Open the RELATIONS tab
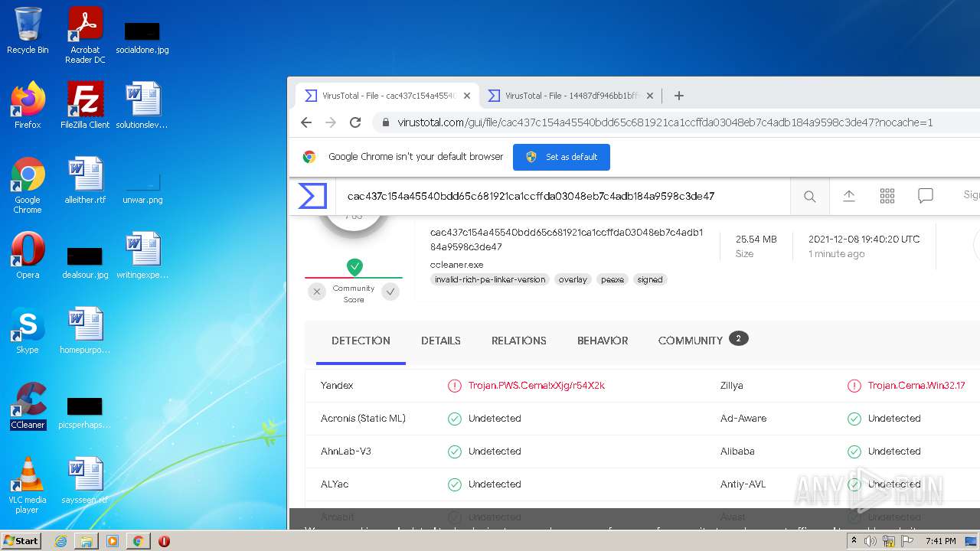 coord(519,341)
